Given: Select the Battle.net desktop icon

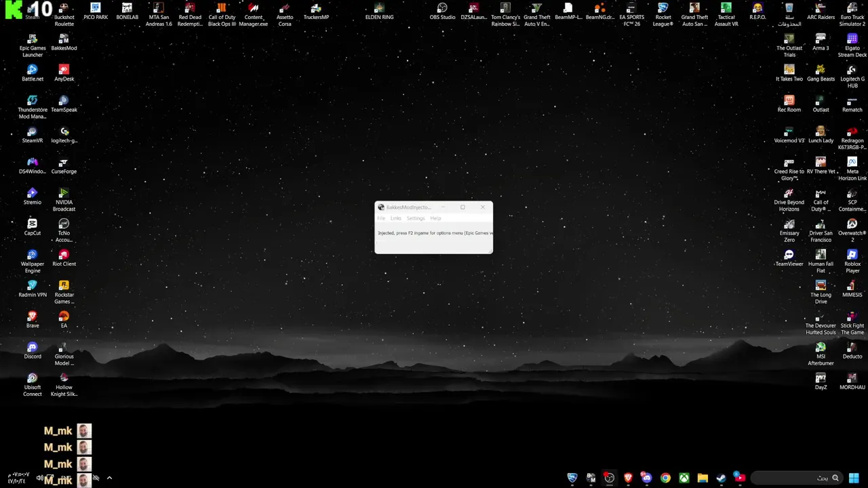Looking at the screenshot, I should [x=32, y=74].
